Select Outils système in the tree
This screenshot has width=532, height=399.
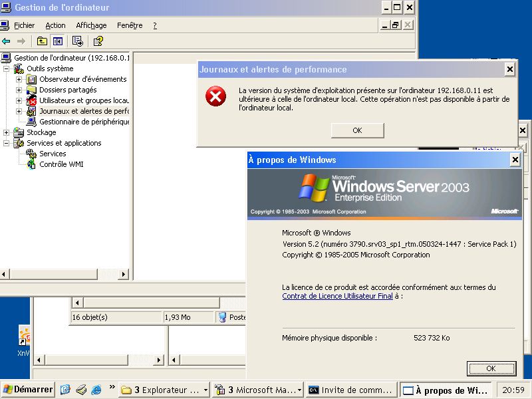(50, 68)
